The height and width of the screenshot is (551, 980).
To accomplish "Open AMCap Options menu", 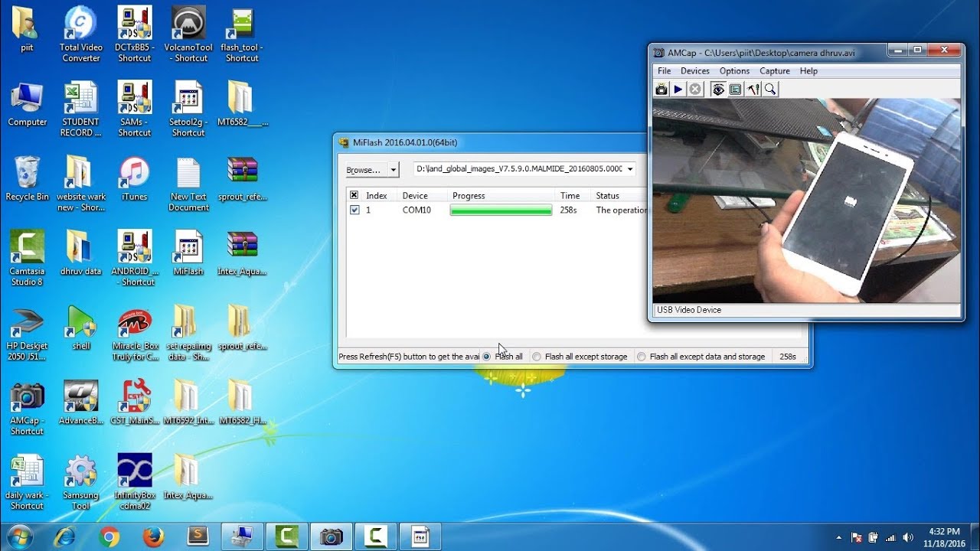I will coord(734,71).
